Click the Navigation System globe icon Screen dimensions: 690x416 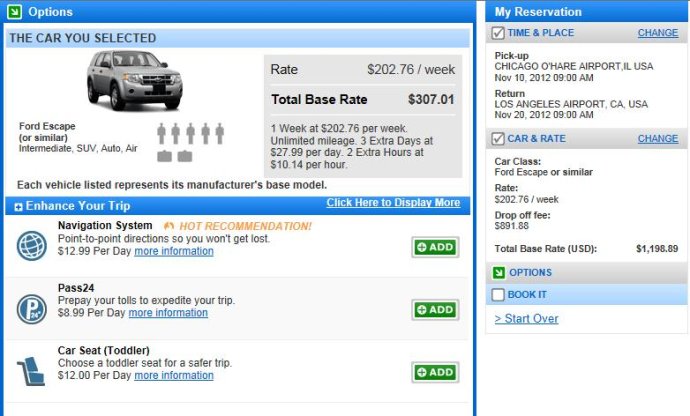[32, 246]
